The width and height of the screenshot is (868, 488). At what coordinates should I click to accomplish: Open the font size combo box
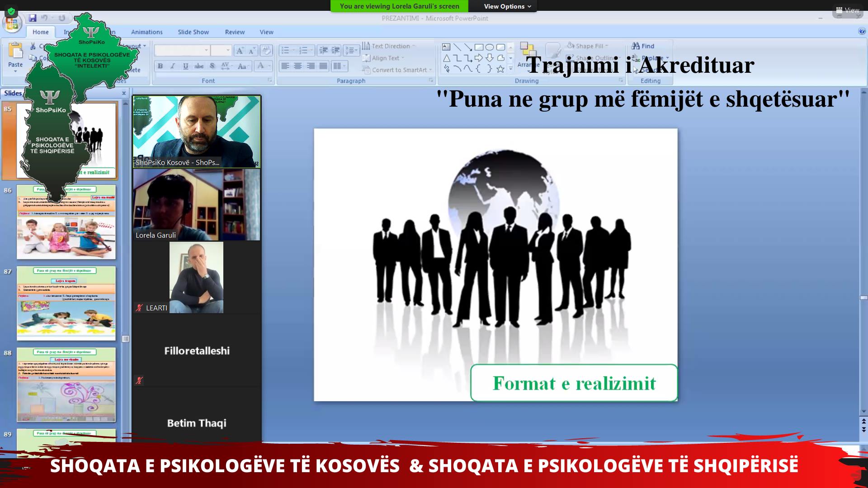coord(222,51)
